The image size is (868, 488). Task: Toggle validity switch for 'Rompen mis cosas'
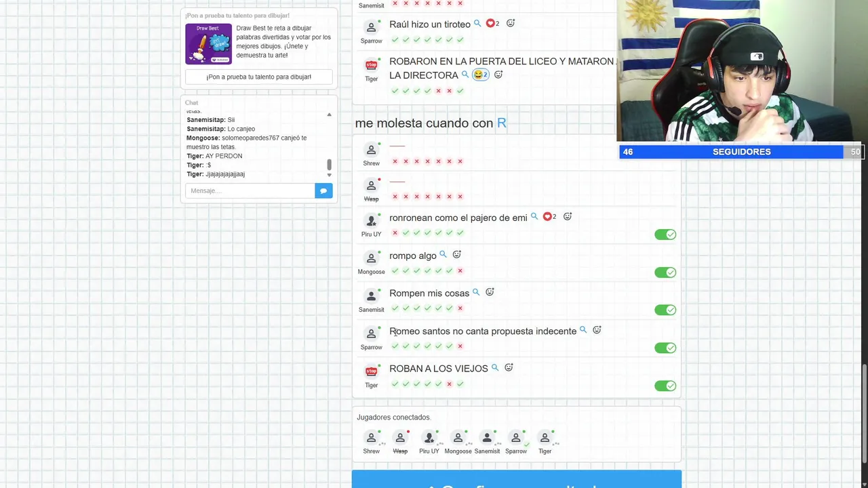click(665, 310)
